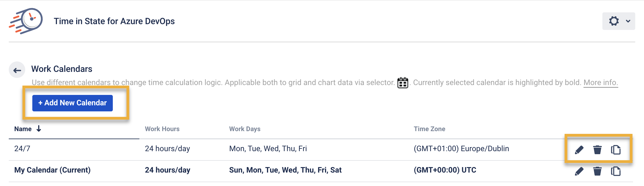Select the My Calendar (Current) row
This screenshot has width=644, height=186.
point(52,170)
